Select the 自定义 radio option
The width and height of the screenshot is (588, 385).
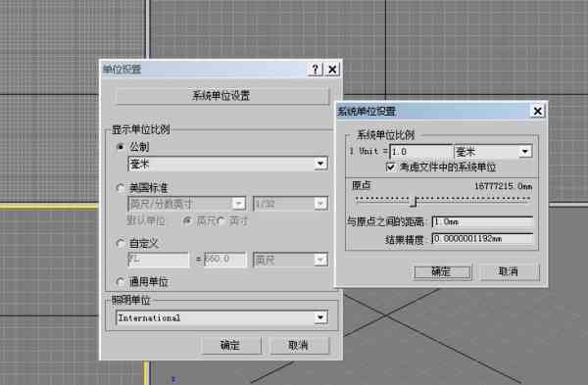coord(121,244)
